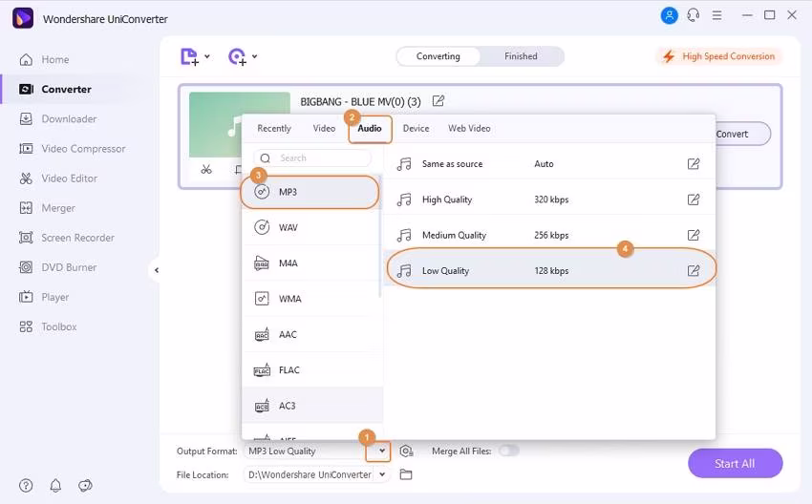Click the Add Files icon
Screen dimensions: 812x504
[x=189, y=56]
